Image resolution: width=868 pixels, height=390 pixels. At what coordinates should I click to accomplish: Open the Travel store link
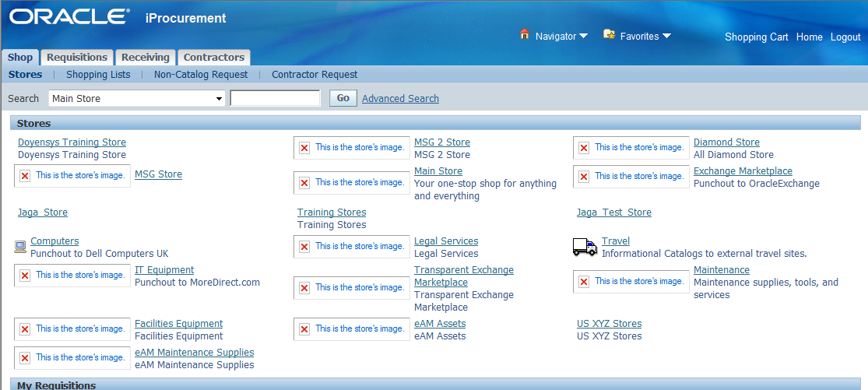click(x=616, y=241)
